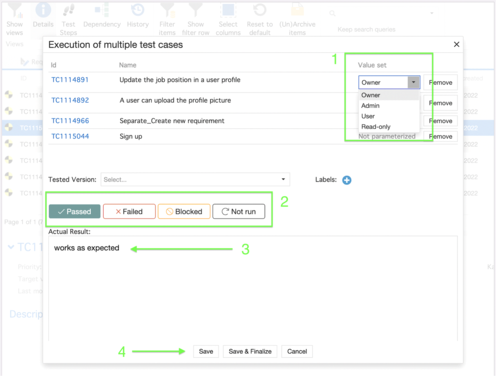This screenshot has width=496, height=376.
Task: Close the Execution of multiple test cases dialog
Action: (x=456, y=44)
